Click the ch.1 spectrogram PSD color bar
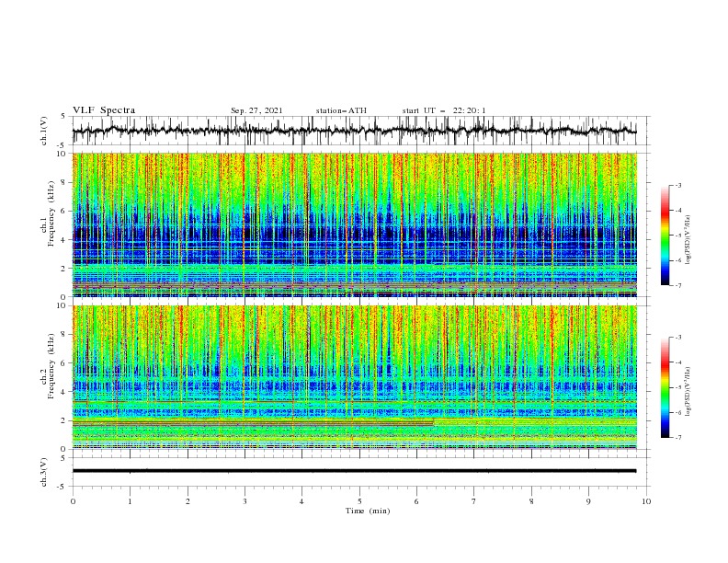This screenshot has height=563, width=728. [665, 236]
